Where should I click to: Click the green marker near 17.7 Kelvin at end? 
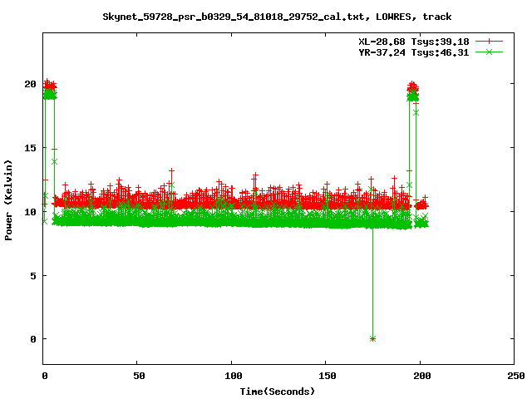[416, 113]
